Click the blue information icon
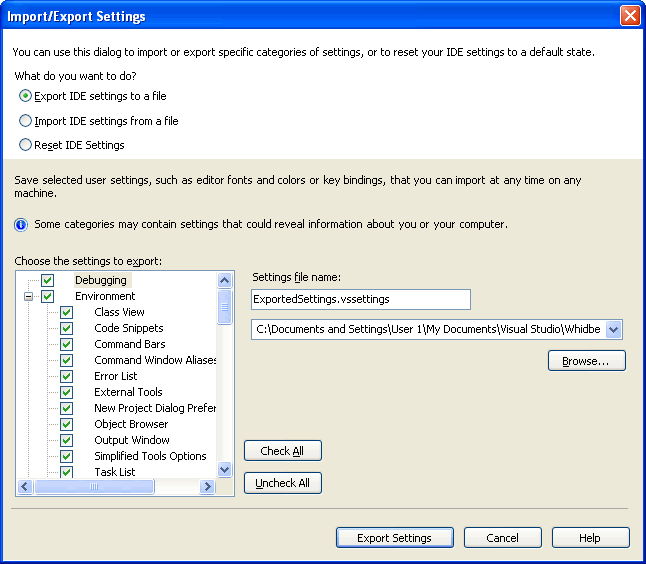Viewport: 646px width, 564px height. [21, 225]
